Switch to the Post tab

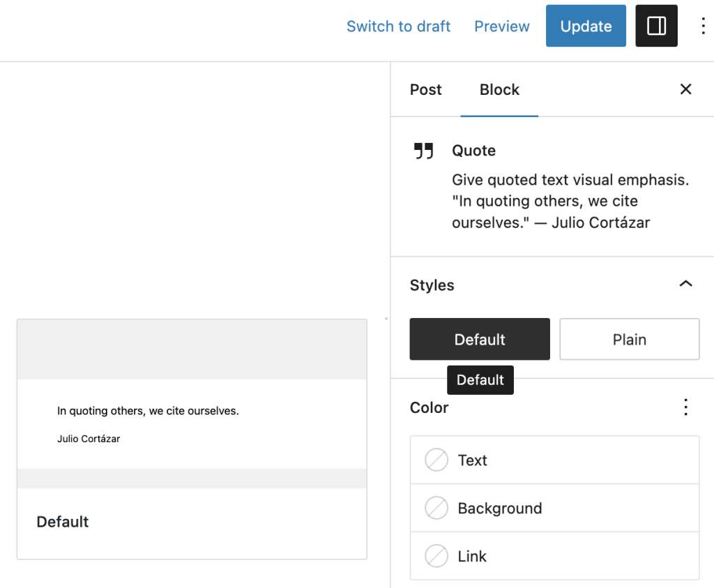tap(425, 89)
